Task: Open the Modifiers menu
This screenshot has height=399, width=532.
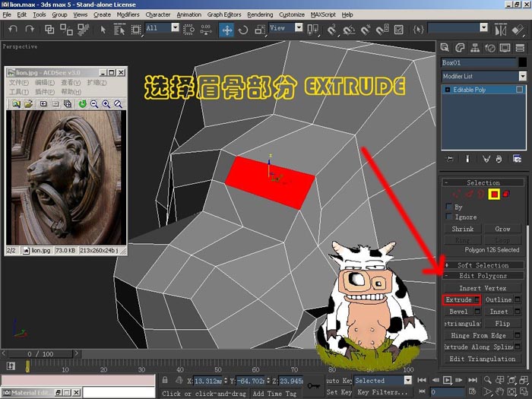Action: [128, 14]
